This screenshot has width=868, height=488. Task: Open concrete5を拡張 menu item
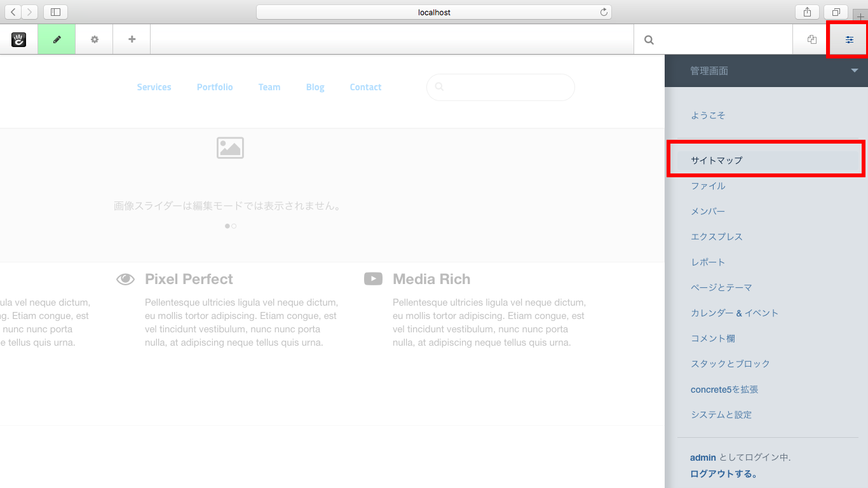(724, 389)
